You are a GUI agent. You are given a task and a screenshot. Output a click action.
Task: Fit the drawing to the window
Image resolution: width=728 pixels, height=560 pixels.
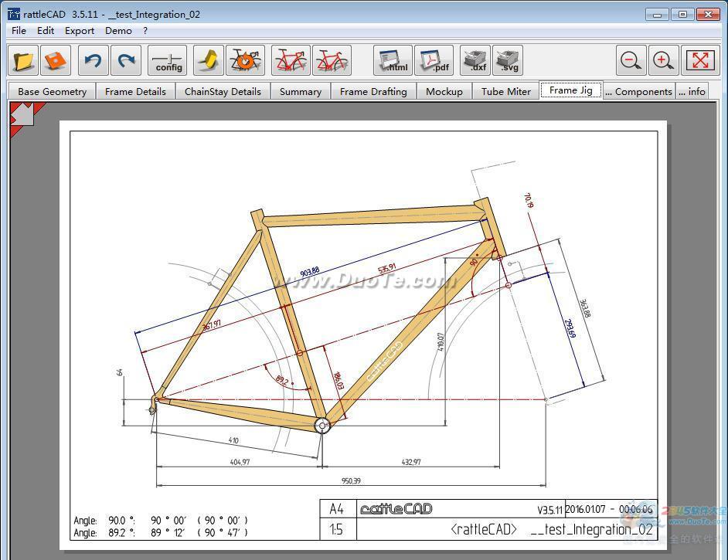coord(700,60)
